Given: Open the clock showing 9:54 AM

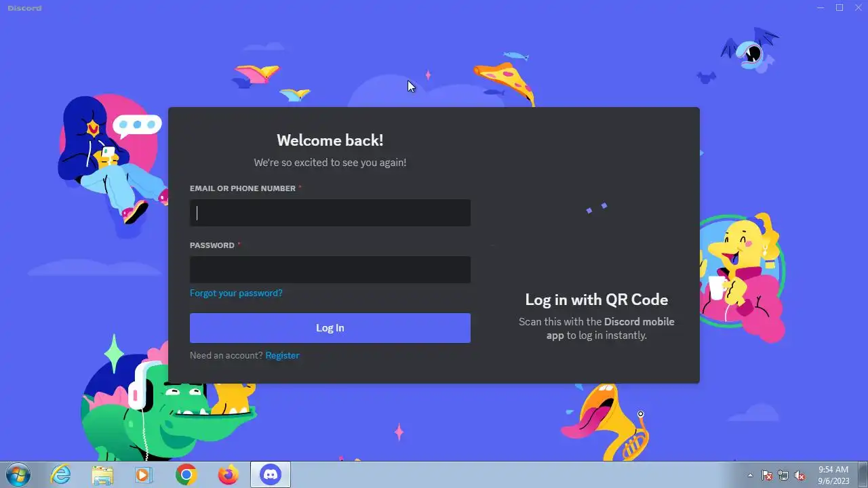Looking at the screenshot, I should (x=833, y=475).
